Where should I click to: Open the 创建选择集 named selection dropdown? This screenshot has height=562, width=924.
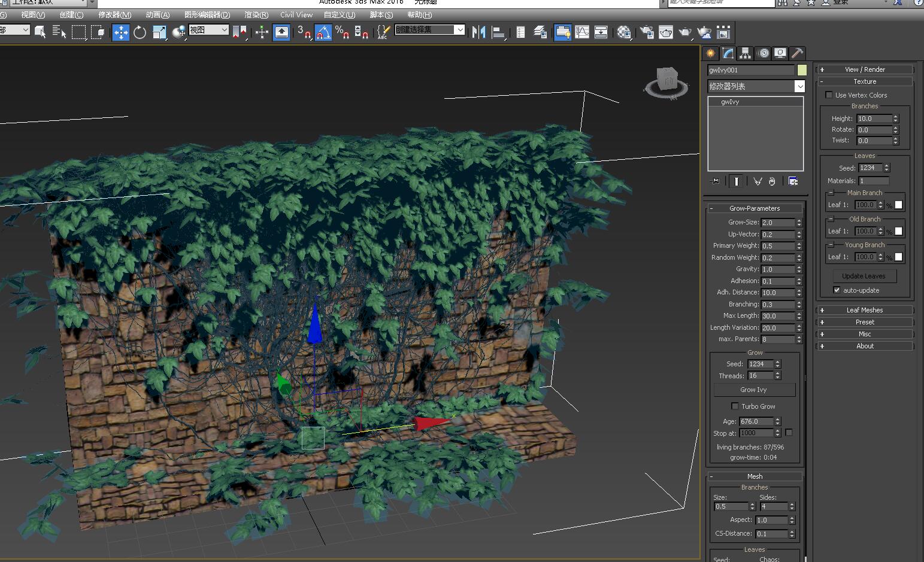[x=430, y=29]
